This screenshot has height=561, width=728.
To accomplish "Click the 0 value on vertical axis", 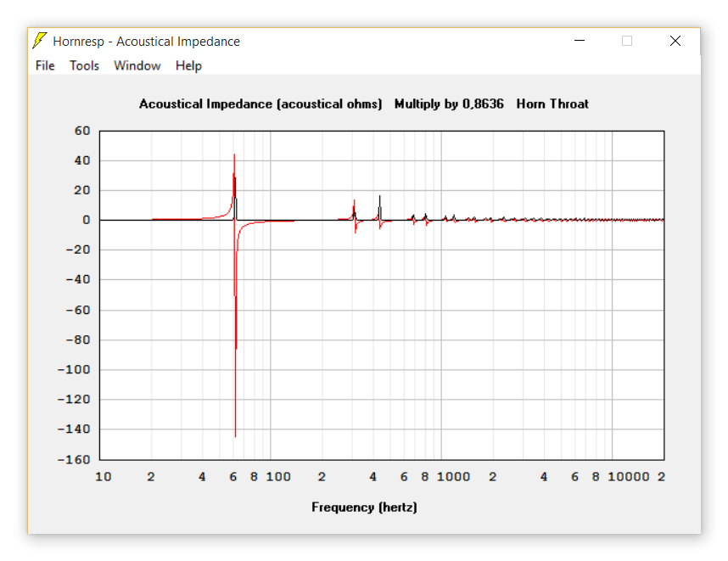I will pyautogui.click(x=87, y=220).
